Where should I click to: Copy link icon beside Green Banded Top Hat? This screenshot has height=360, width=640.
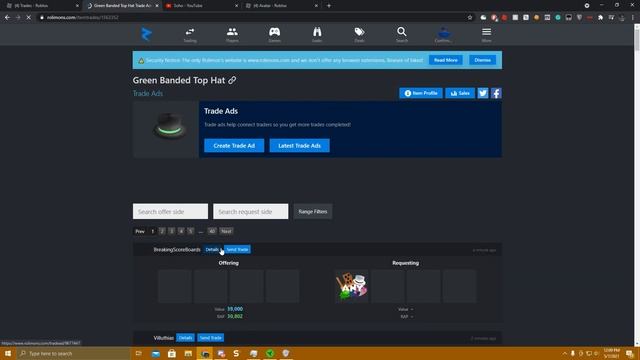(x=232, y=80)
